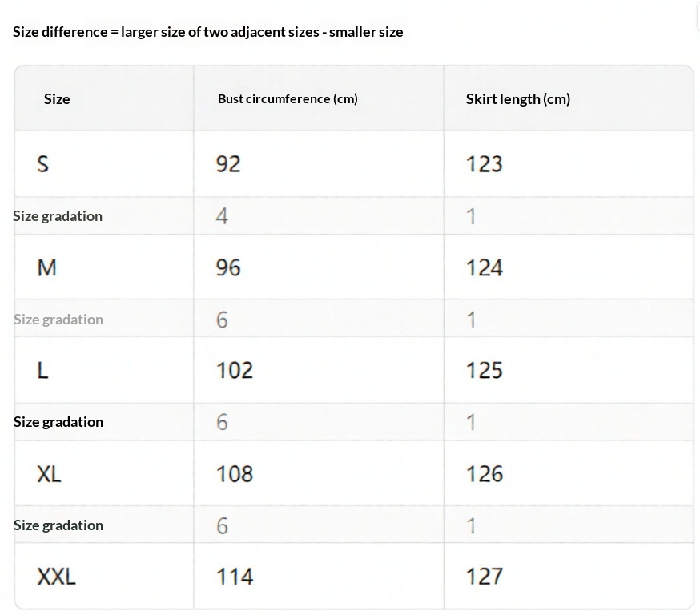Image resolution: width=700 pixels, height=615 pixels.
Task: Click the size difference formula text
Action: point(208,33)
